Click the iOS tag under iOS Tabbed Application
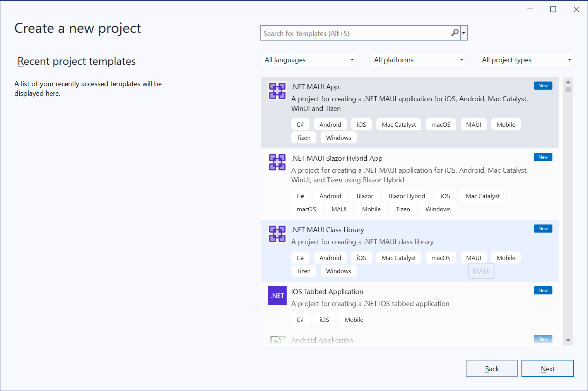Image resolution: width=588 pixels, height=391 pixels. 324,320
